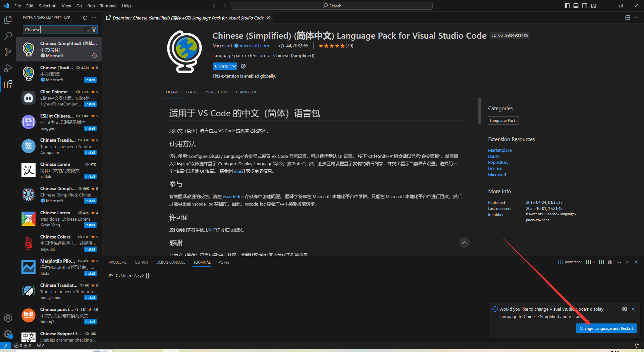Close the Chinese Language Pack extension tab
The width and height of the screenshot is (644, 352).
pos(268,18)
